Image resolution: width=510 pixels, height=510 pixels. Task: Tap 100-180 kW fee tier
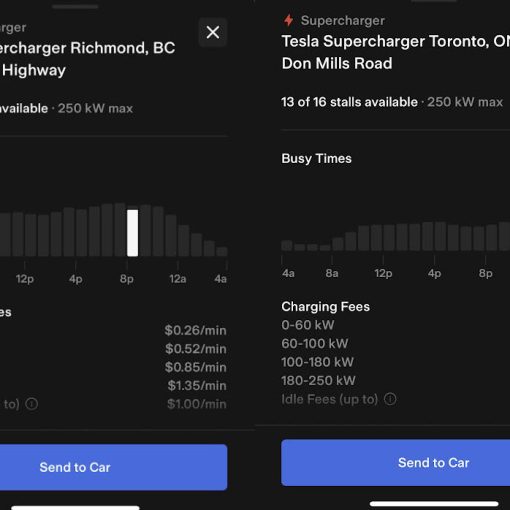[x=317, y=362]
